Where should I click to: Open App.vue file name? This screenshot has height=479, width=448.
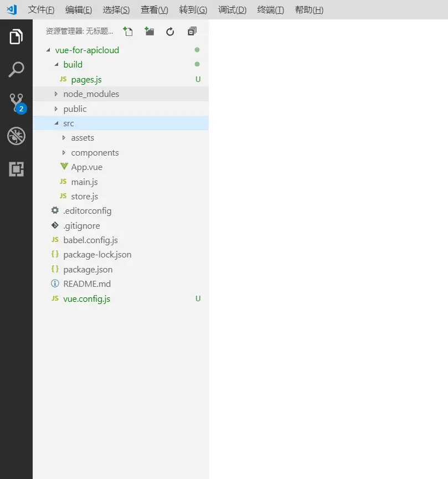pos(87,167)
